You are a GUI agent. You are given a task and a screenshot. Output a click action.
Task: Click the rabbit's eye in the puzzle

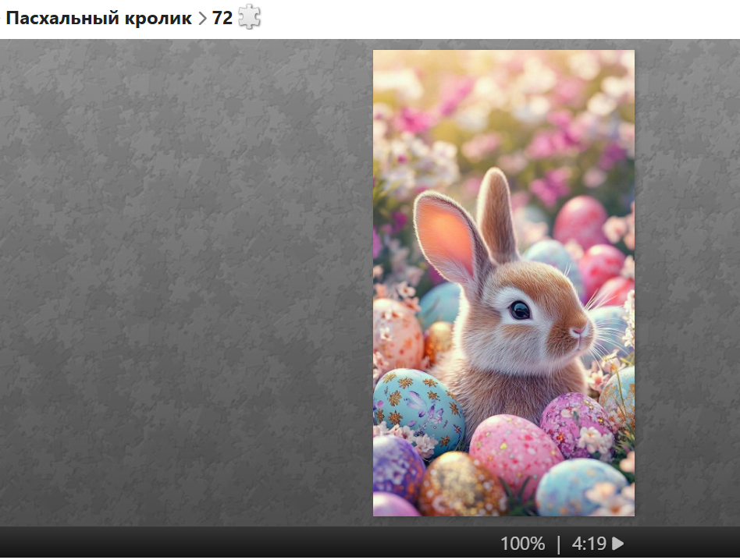coord(520,310)
